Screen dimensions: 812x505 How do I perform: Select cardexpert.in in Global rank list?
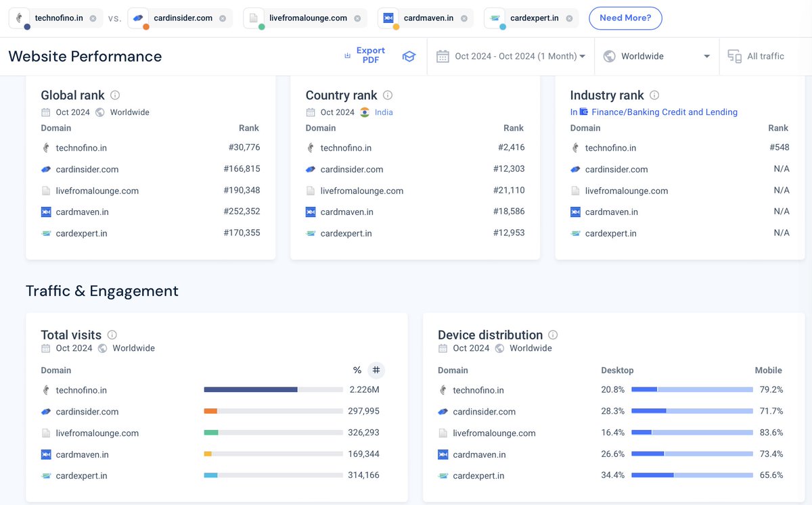pyautogui.click(x=82, y=233)
